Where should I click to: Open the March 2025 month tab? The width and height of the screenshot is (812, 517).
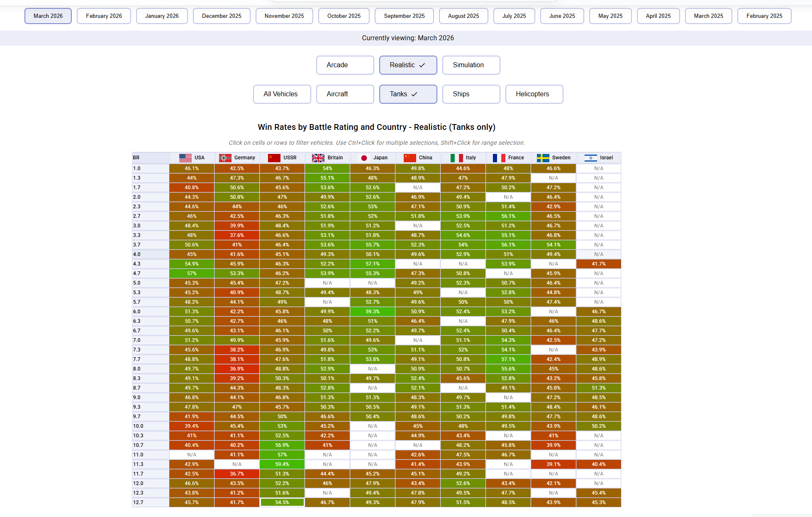point(708,16)
